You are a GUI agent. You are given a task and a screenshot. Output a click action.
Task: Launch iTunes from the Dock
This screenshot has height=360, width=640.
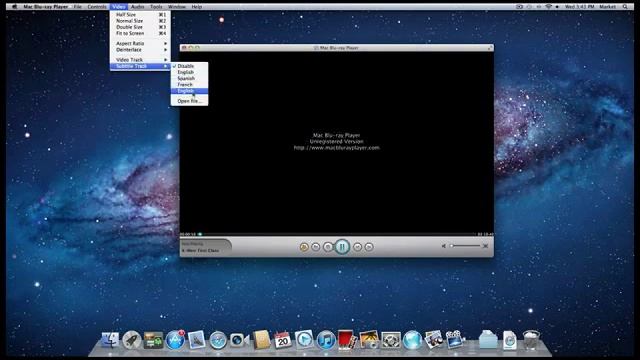coord(326,340)
